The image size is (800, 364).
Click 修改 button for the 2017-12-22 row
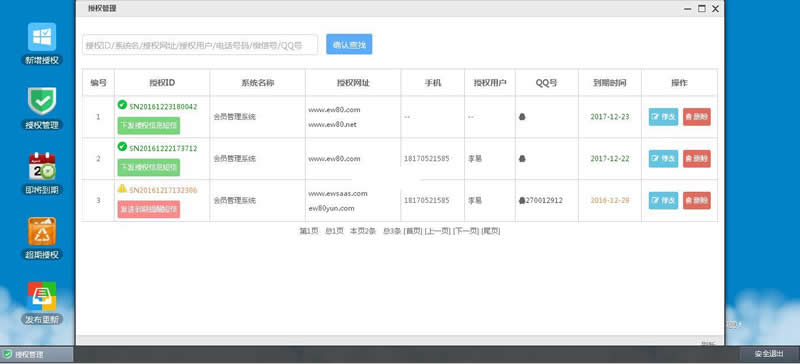(x=663, y=159)
